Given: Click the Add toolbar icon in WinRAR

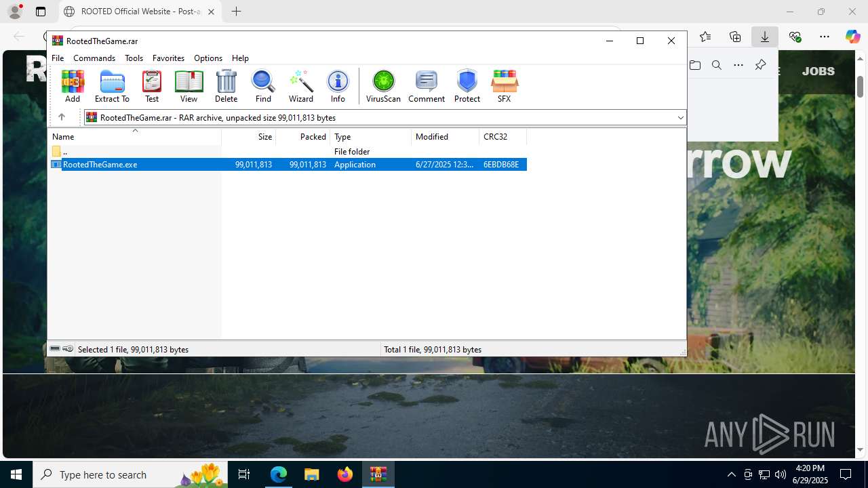Looking at the screenshot, I should 73,86.
